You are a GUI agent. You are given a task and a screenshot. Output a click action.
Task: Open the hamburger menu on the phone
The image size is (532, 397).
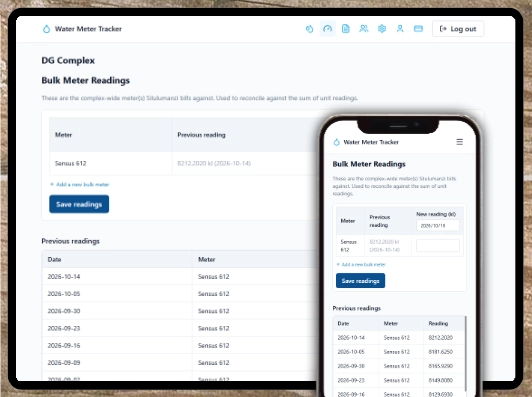pyautogui.click(x=459, y=142)
